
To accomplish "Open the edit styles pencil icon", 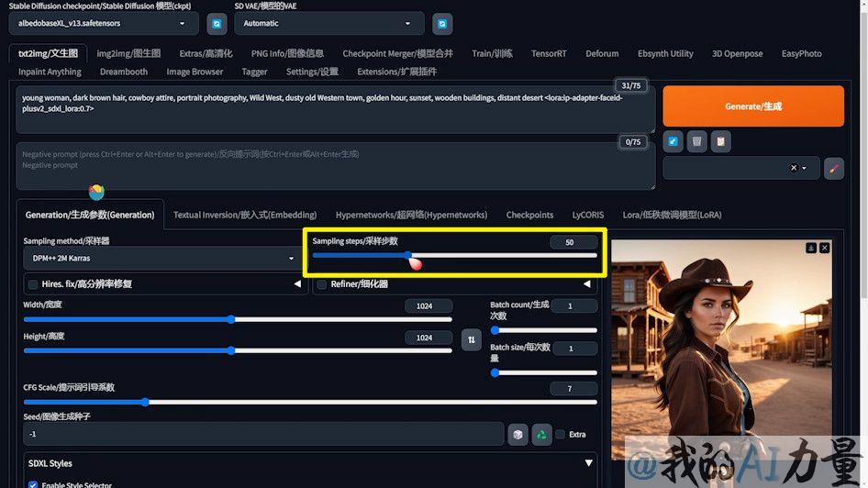I will 834,168.
